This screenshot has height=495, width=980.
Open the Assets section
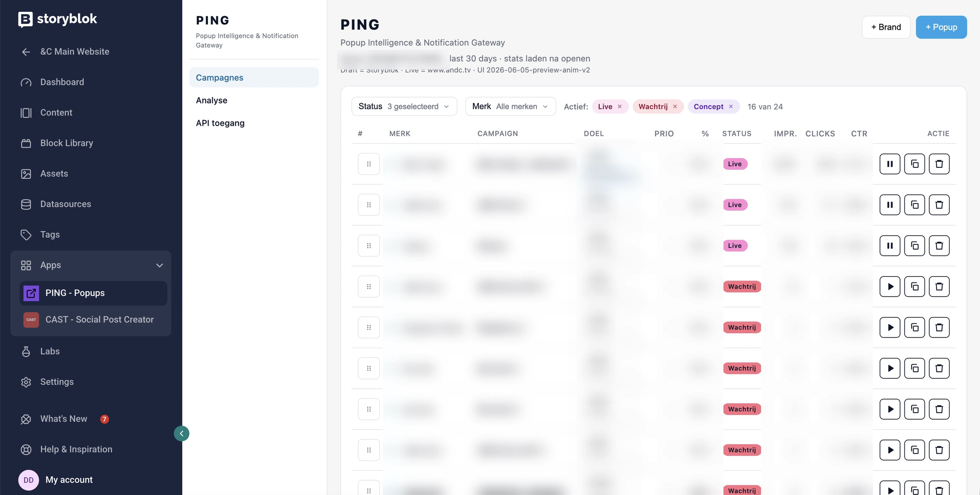[x=44, y=174]
